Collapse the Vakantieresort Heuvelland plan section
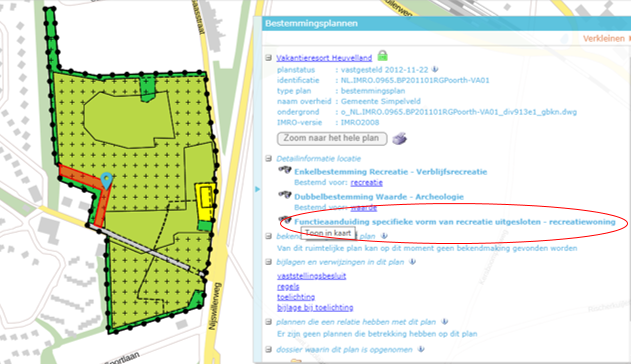Screen dimensions: 631x364 pyautogui.click(x=268, y=58)
